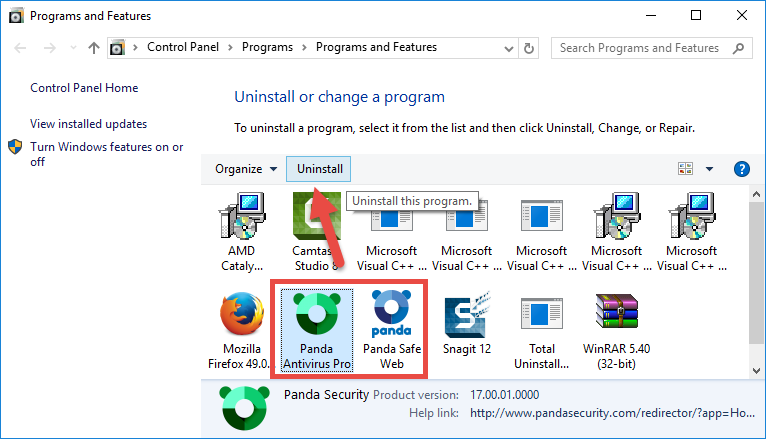Select the Camtasia Studio 8 program icon
Viewport: 766px width, 439px height.
[316, 216]
